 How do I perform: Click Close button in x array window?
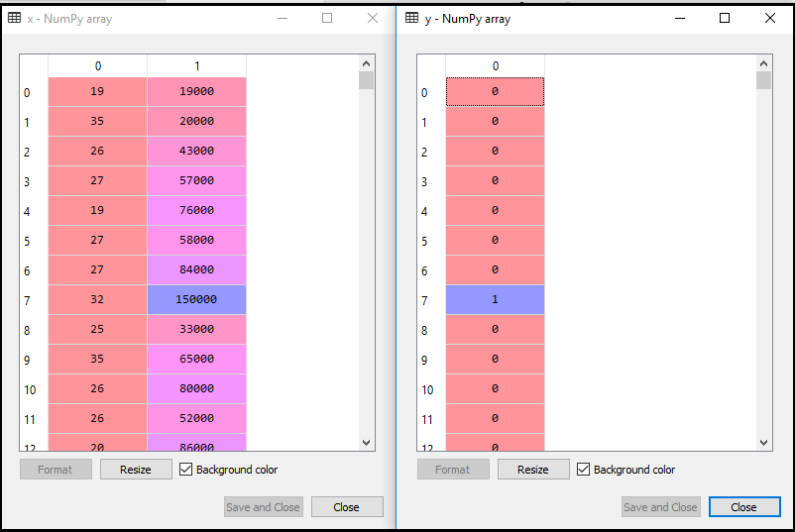(346, 507)
